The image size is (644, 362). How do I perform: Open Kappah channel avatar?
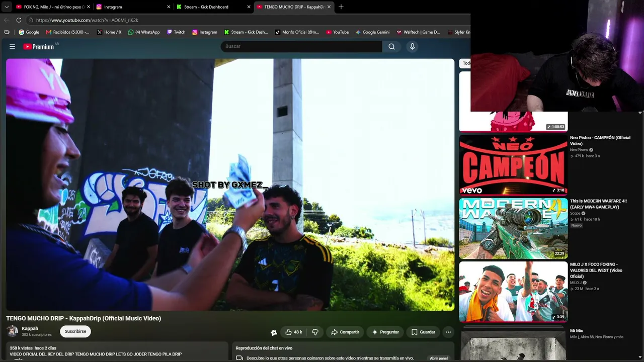tap(12, 331)
